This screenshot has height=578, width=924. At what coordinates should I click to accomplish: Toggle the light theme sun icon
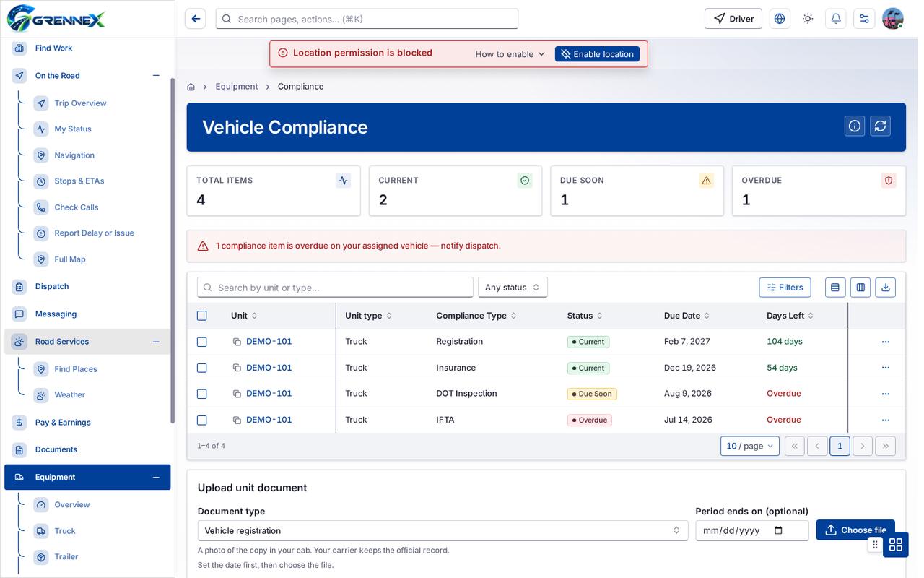[x=808, y=19]
